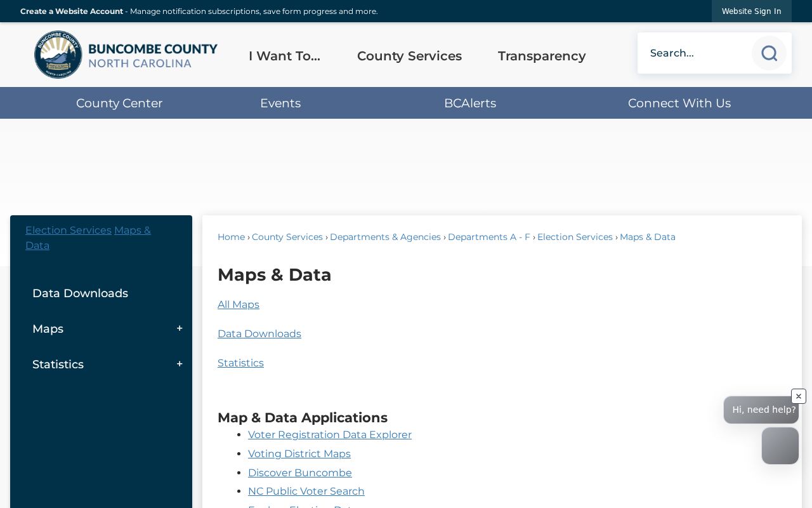Click County Services in the breadcrumb
The image size is (812, 508).
tap(287, 237)
